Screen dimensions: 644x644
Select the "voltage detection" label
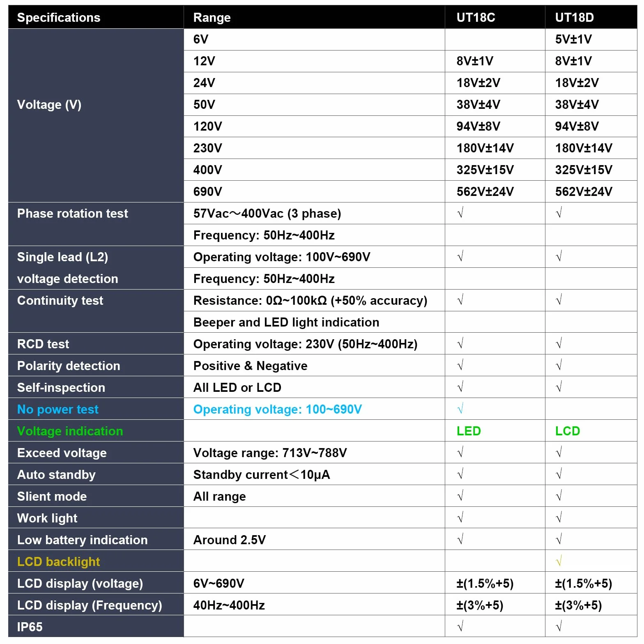(68, 279)
